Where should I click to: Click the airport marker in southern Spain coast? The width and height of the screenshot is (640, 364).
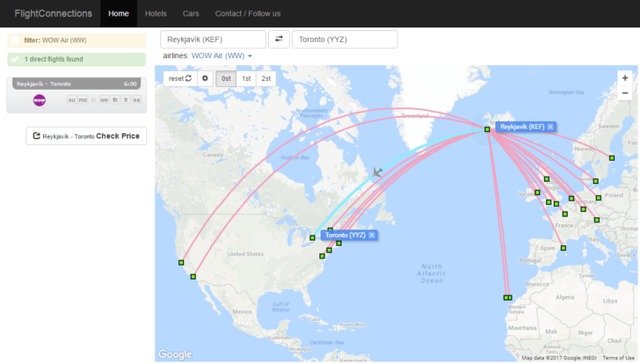(x=564, y=248)
